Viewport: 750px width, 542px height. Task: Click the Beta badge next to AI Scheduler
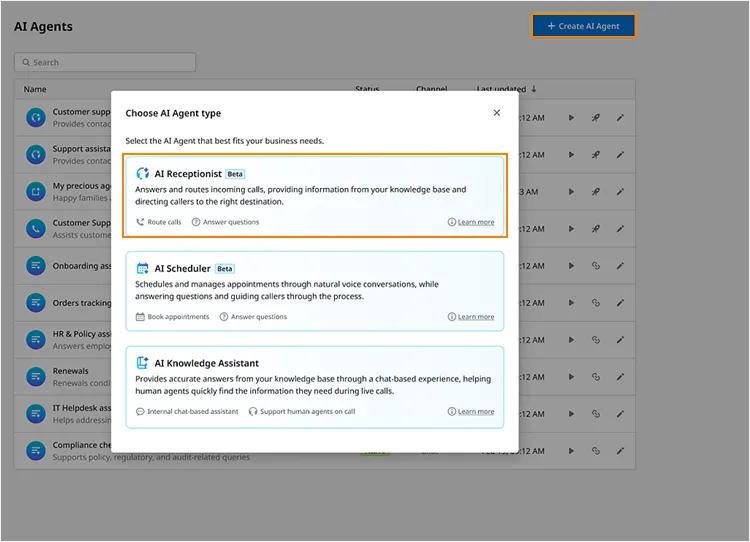tap(224, 269)
